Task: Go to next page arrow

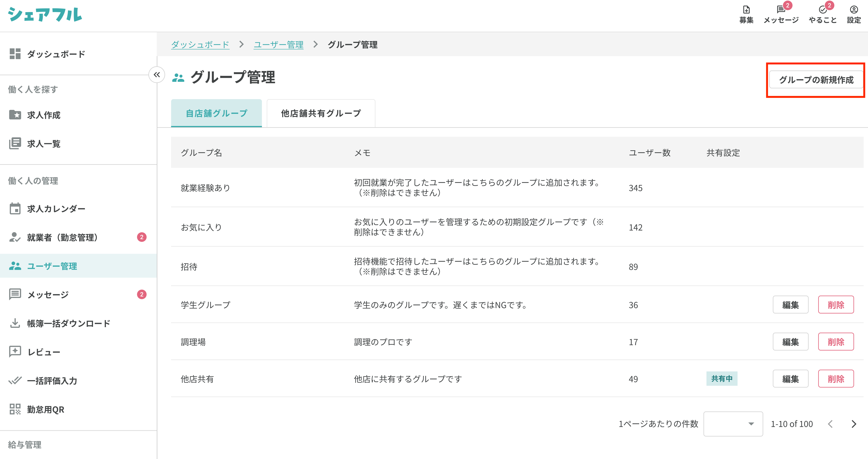Action: [853, 424]
